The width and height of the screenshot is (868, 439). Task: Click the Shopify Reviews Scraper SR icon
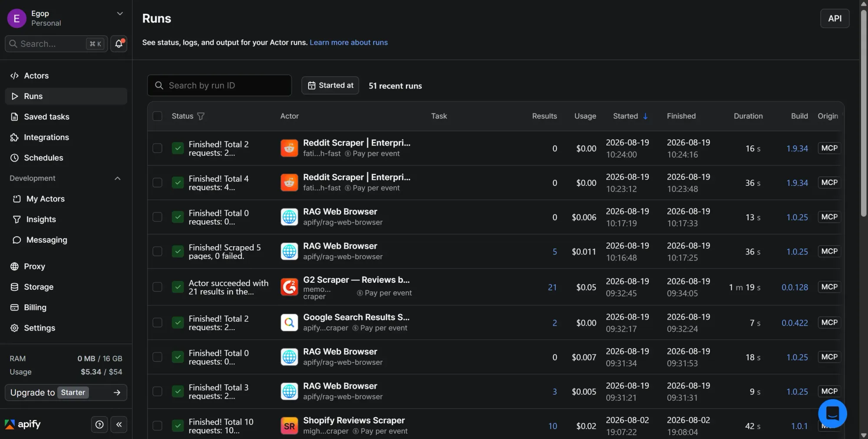pyautogui.click(x=289, y=426)
